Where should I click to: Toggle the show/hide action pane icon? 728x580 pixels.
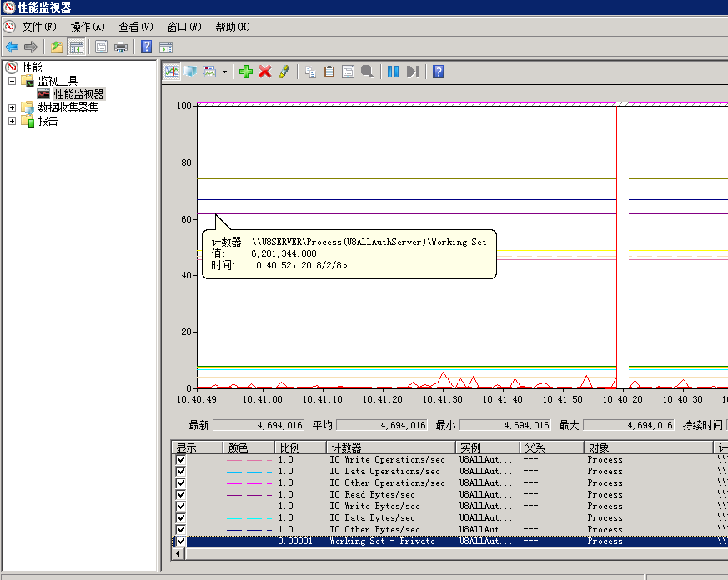(166, 47)
